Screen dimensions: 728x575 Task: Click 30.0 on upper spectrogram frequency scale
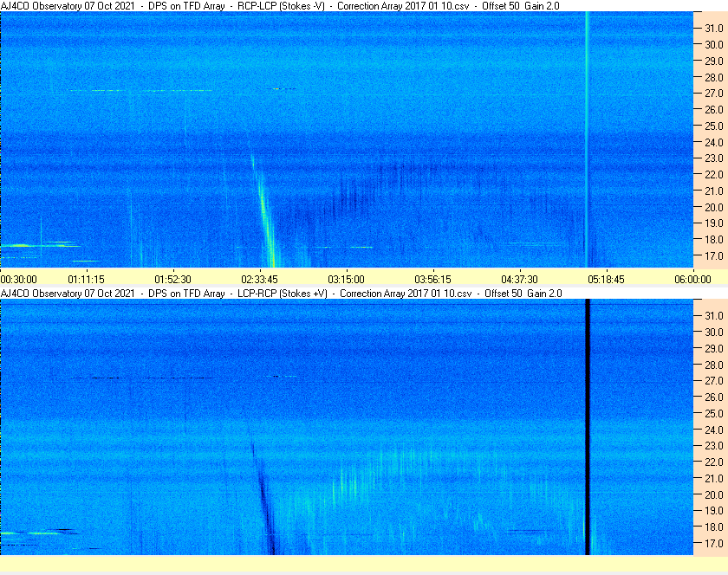[714, 44]
